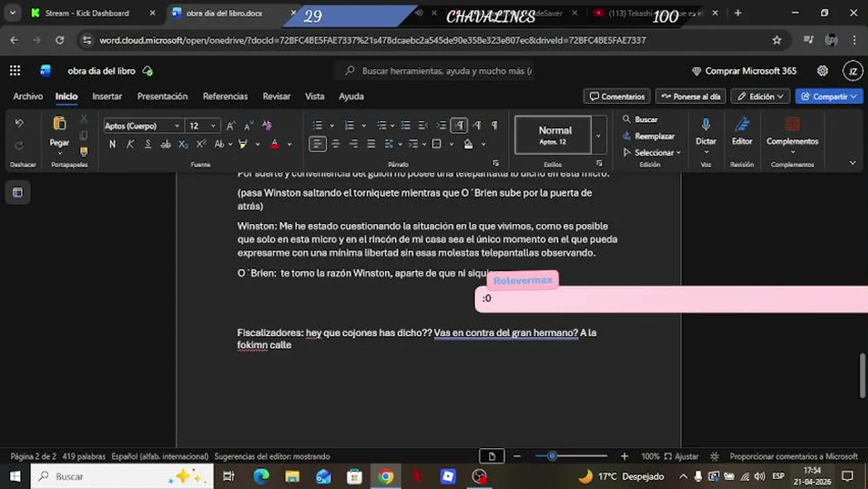
Task: Switch to the Referencias ribbon tab
Action: [x=225, y=96]
